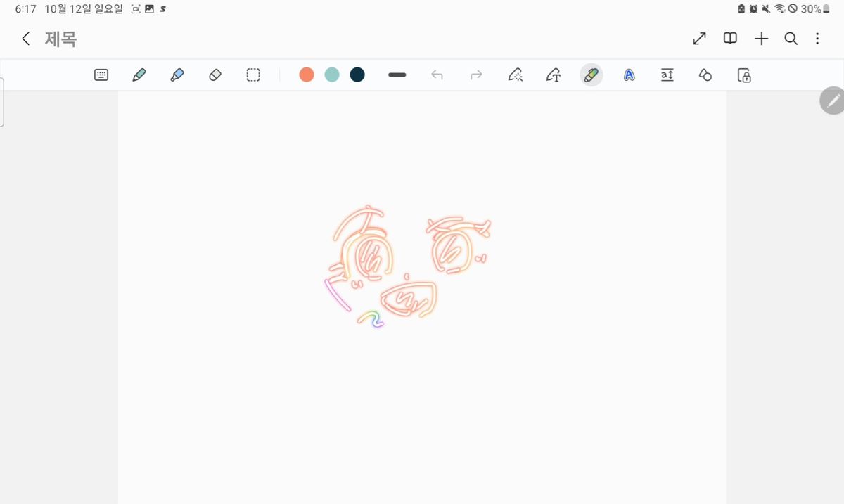Select the Highlighter tool

[x=177, y=75]
